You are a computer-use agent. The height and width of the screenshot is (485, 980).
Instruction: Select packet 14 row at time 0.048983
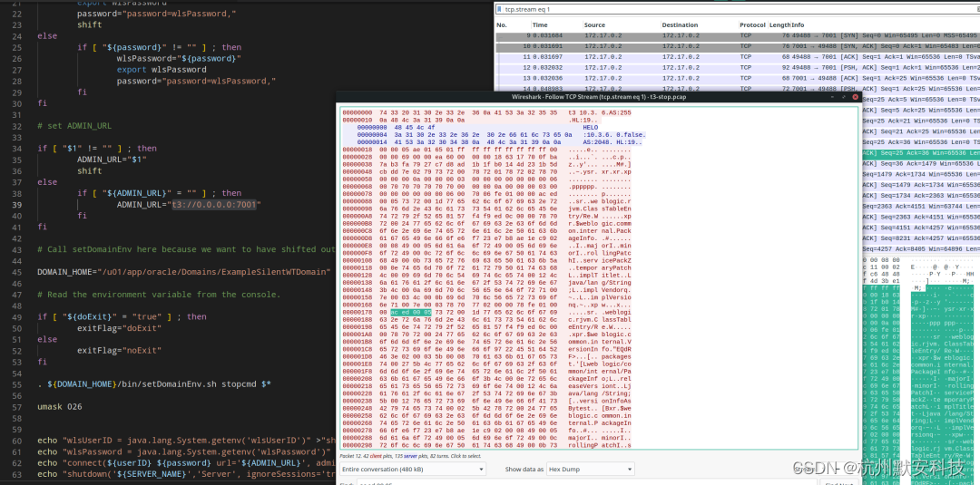click(737, 89)
